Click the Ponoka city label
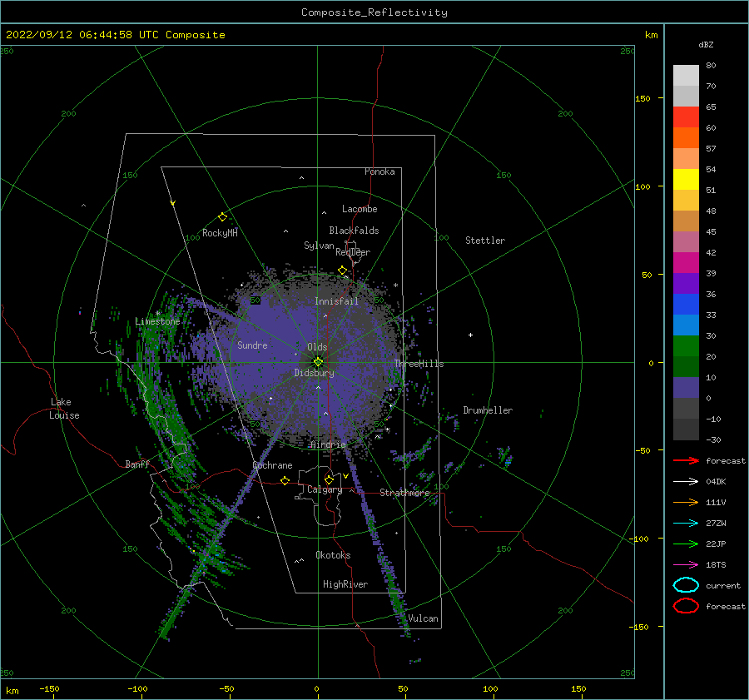Viewport: 749px width, 700px height. pos(379,171)
